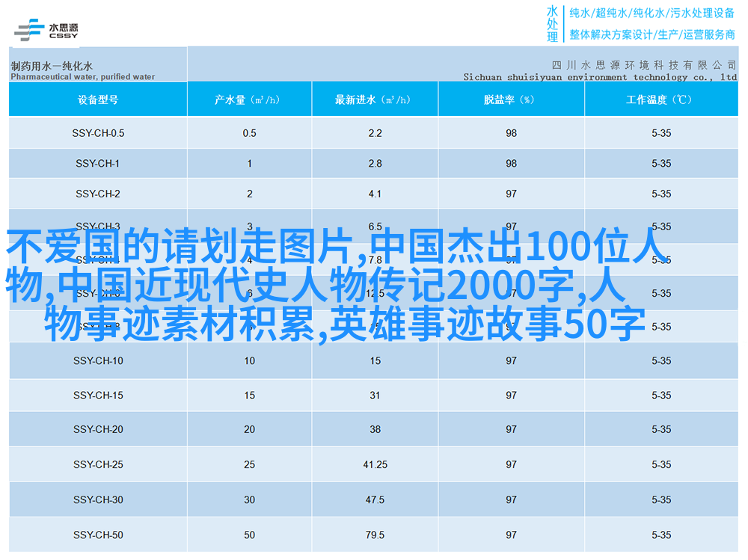Viewport: 748px width, 560px height.
Task: Click the 纯水/超纯水/纯化水/污水处理设备 banner line
Action: coord(652,13)
